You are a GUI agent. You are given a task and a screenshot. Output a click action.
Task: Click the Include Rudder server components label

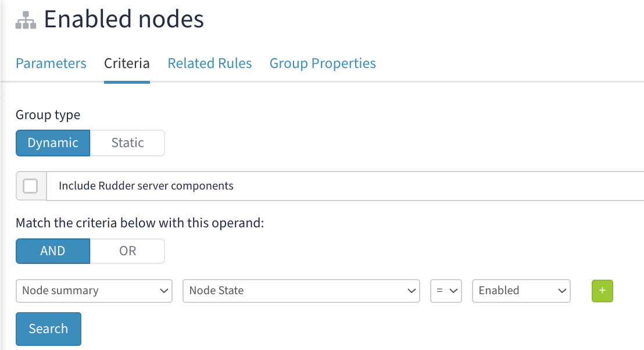(x=146, y=186)
